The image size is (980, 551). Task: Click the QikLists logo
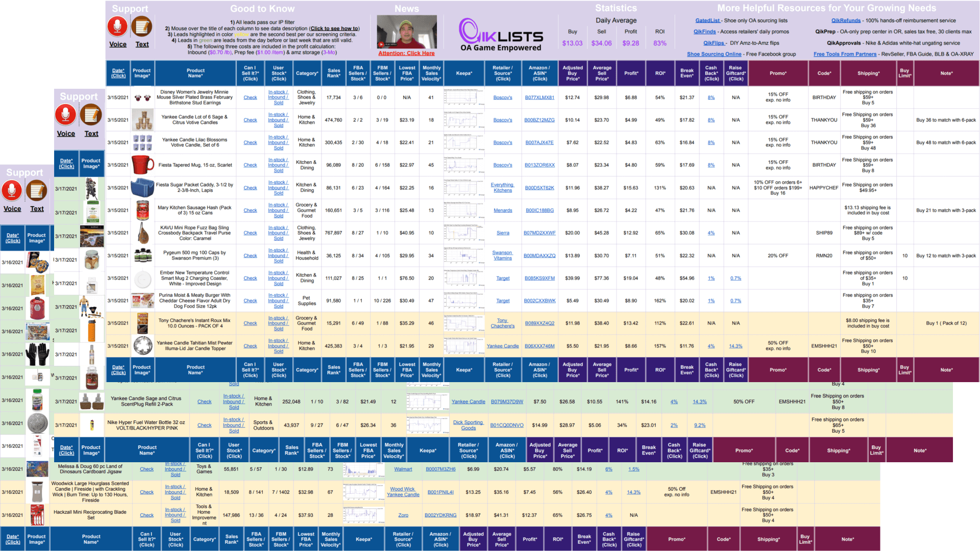click(501, 34)
